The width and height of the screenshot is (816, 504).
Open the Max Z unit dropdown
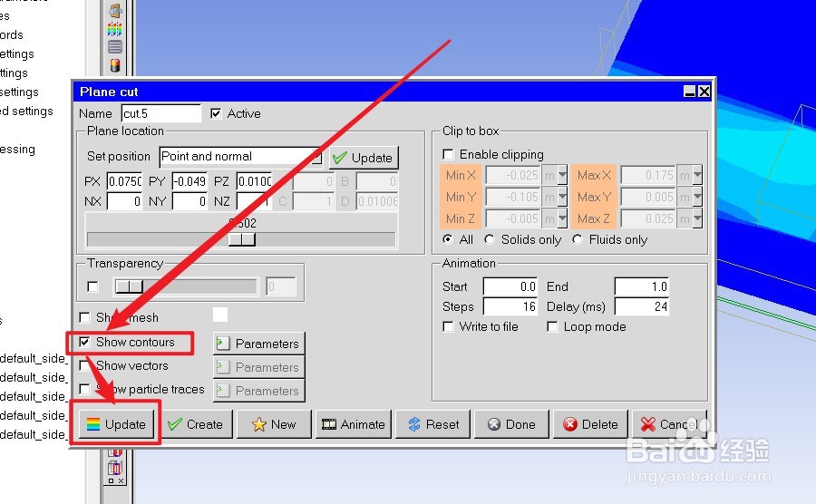point(697,219)
